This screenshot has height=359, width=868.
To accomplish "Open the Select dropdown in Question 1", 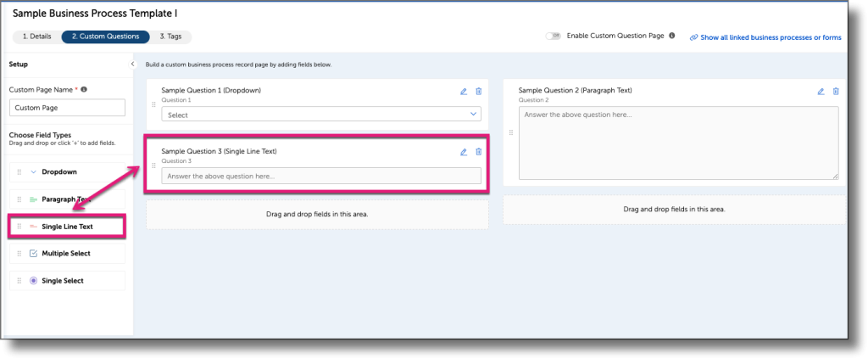I will (x=321, y=114).
